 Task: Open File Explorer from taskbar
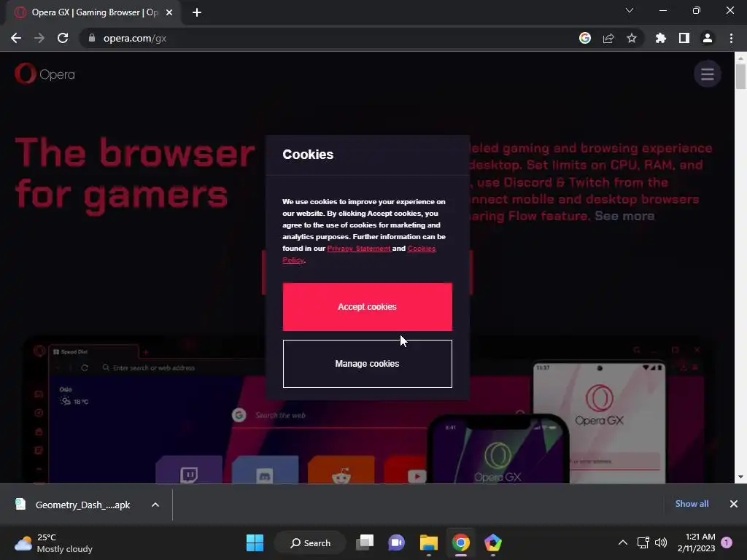[x=429, y=542]
